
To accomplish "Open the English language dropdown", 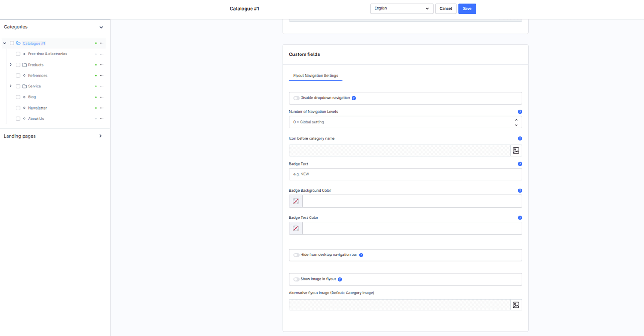I will click(x=402, y=9).
